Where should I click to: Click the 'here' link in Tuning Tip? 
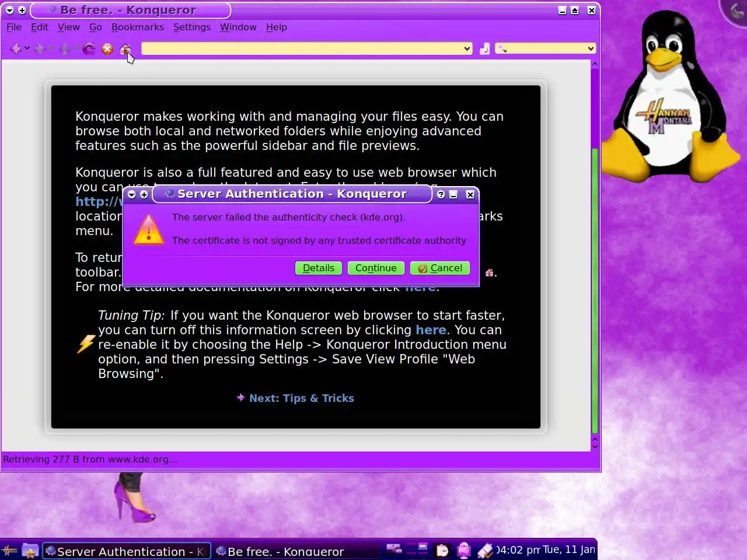(x=431, y=330)
